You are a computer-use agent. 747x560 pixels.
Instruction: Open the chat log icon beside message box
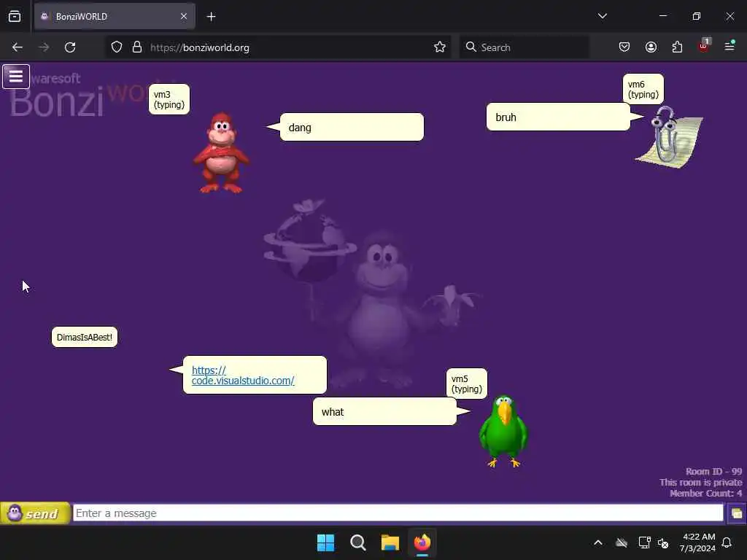[737, 513]
